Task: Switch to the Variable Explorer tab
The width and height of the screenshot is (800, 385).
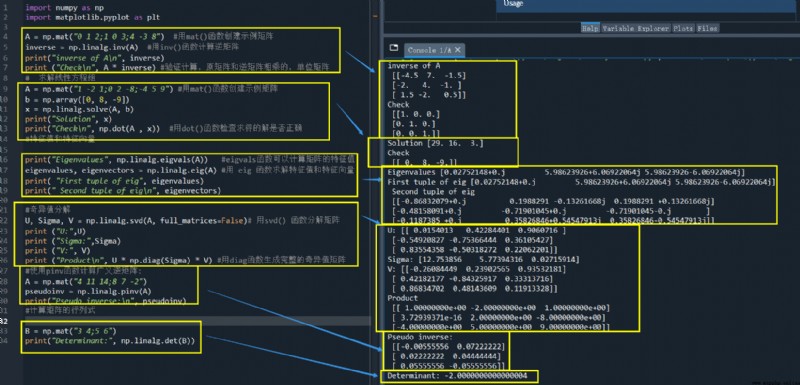Action: coord(635,29)
